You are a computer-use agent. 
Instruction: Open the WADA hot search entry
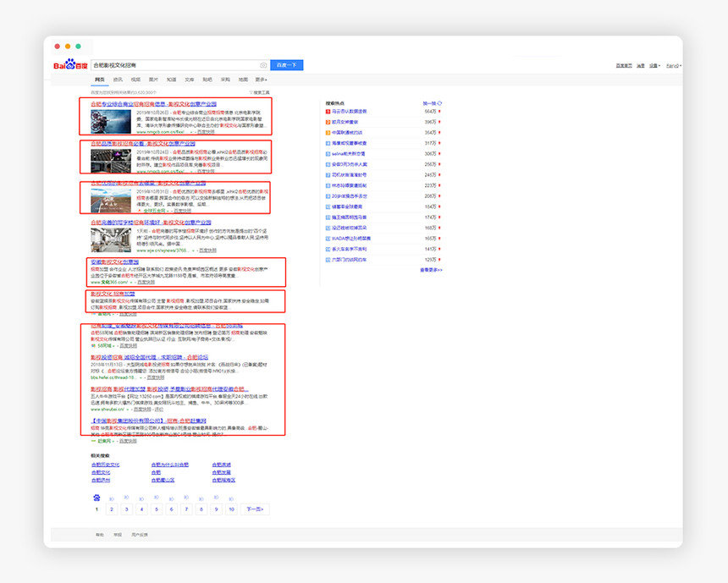tap(351, 239)
